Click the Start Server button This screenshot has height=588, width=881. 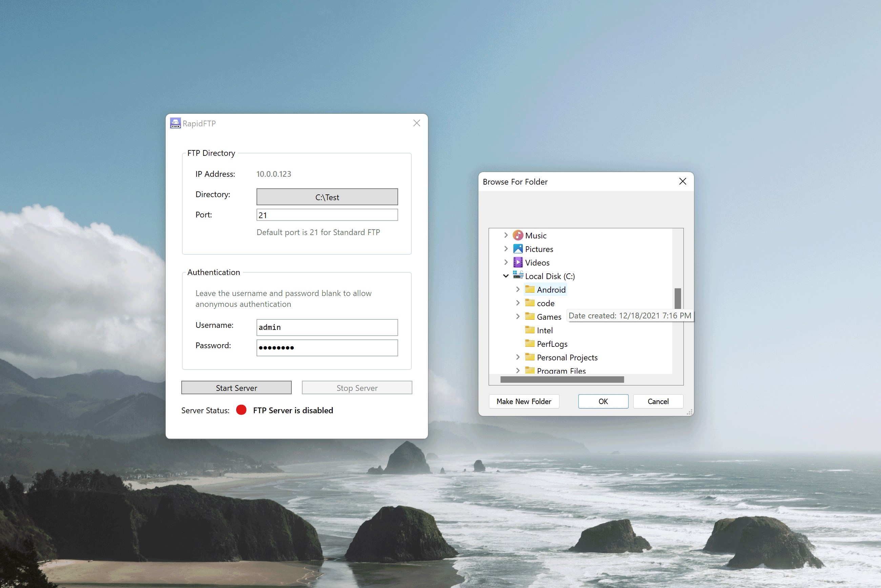(x=236, y=388)
